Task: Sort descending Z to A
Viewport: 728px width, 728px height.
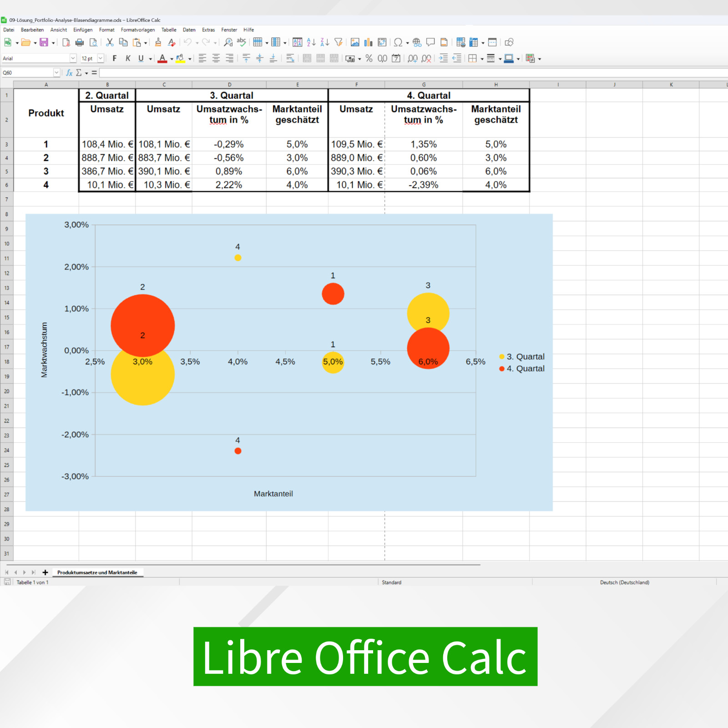Action: 324,42
